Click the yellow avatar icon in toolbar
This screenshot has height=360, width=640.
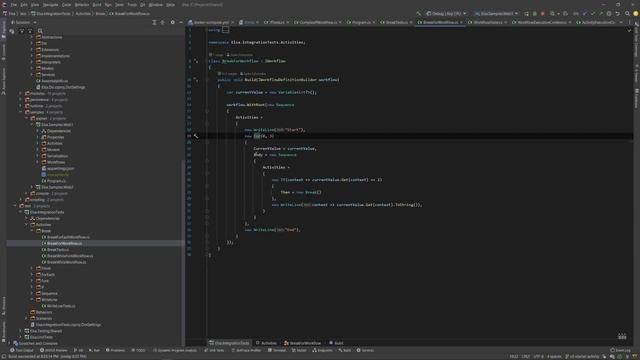pyautogui.click(x=636, y=14)
